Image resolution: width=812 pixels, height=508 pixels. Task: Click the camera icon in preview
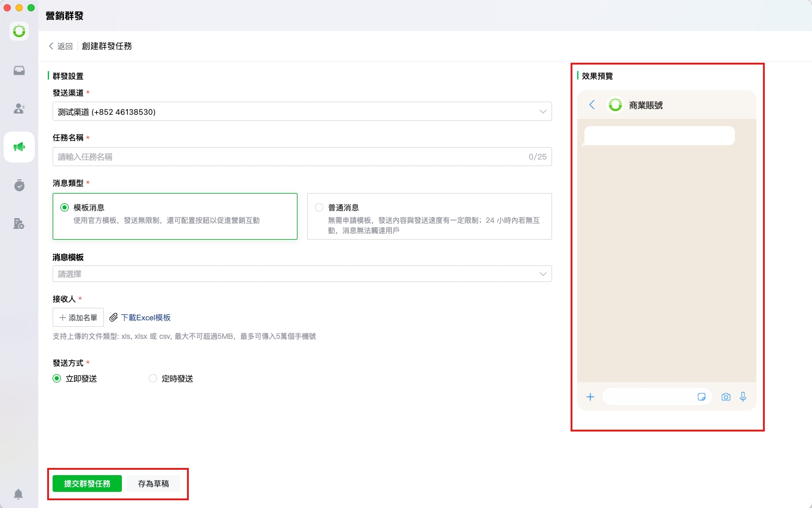tap(726, 397)
